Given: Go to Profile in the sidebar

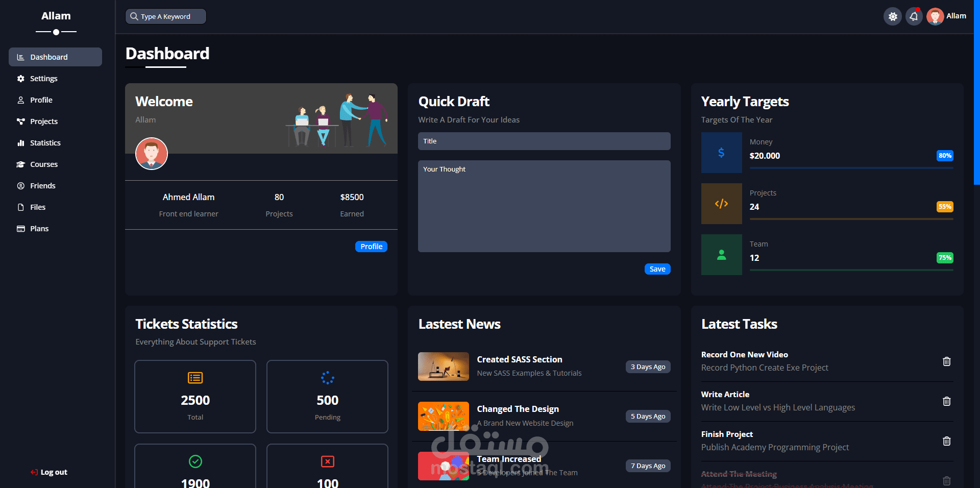Looking at the screenshot, I should [55, 100].
